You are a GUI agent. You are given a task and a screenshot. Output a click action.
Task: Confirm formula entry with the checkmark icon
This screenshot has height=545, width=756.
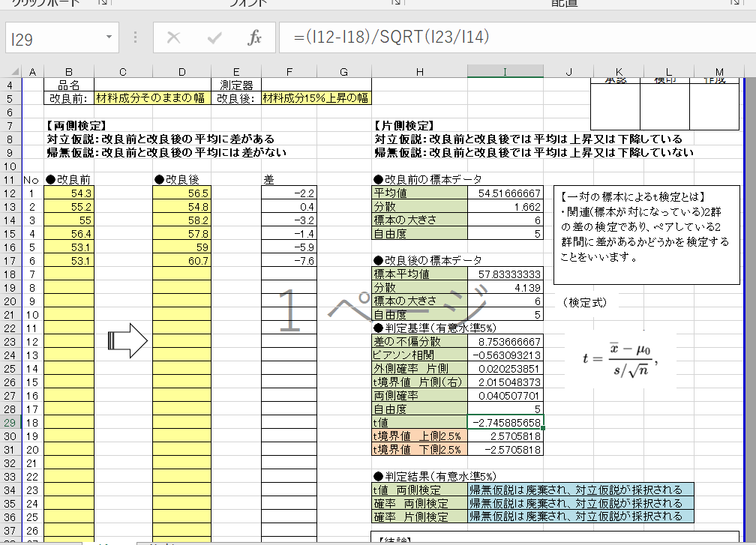click(x=214, y=37)
